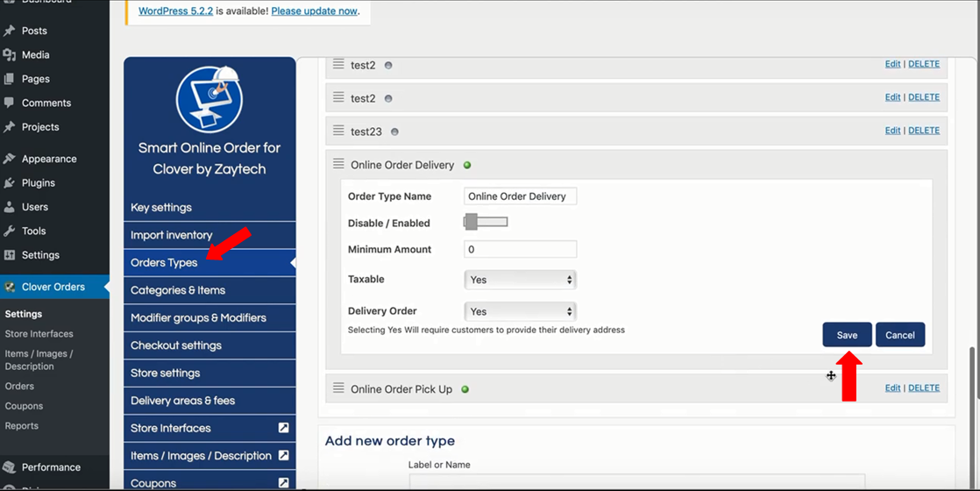Click the Posts pin icon
The image size is (980, 491).
coord(10,31)
